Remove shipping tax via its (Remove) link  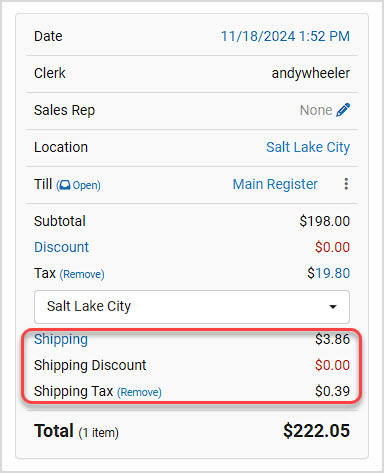(x=139, y=392)
